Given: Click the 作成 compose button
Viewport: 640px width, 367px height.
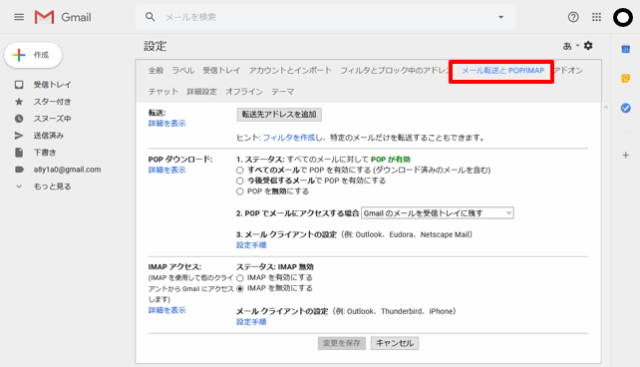Looking at the screenshot, I should pyautogui.click(x=33, y=55).
